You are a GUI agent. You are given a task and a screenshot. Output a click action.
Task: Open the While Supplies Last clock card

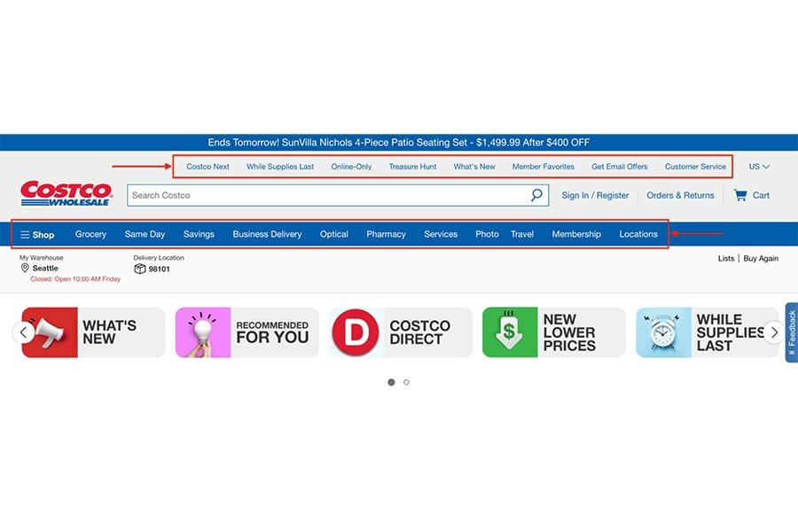pyautogui.click(x=708, y=332)
